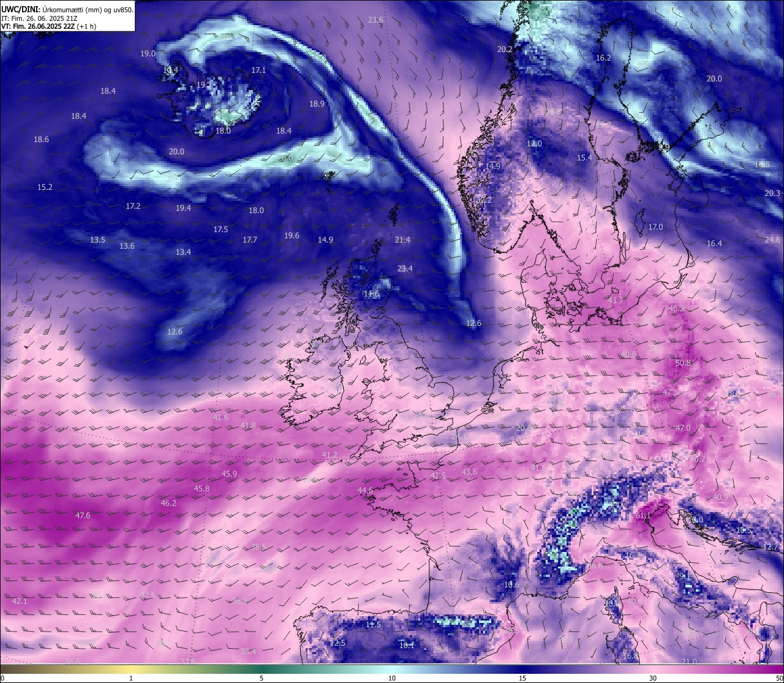Click the 12.0 value over central Norway
Screen dimensions: 784x683
pyautogui.click(x=534, y=144)
